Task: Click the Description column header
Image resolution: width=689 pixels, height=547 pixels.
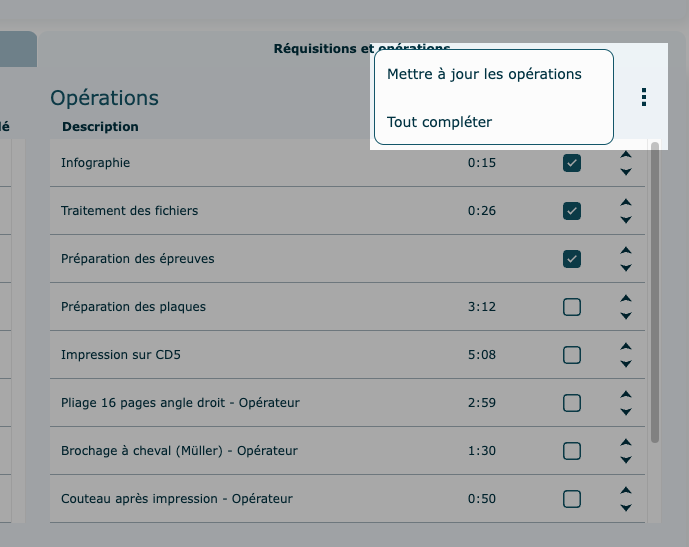Action: pos(100,127)
